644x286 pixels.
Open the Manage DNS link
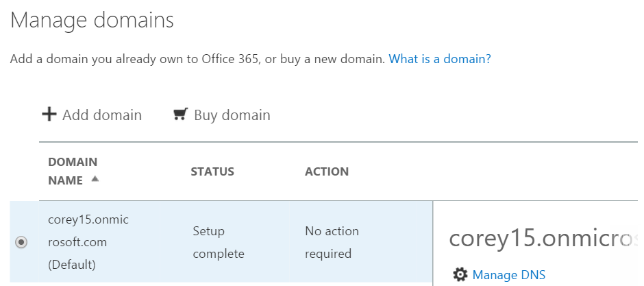[509, 274]
